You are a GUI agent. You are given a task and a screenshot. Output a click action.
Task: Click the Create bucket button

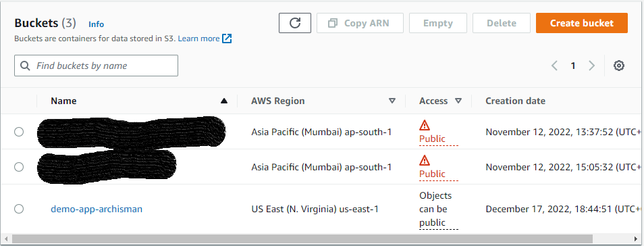(x=582, y=23)
